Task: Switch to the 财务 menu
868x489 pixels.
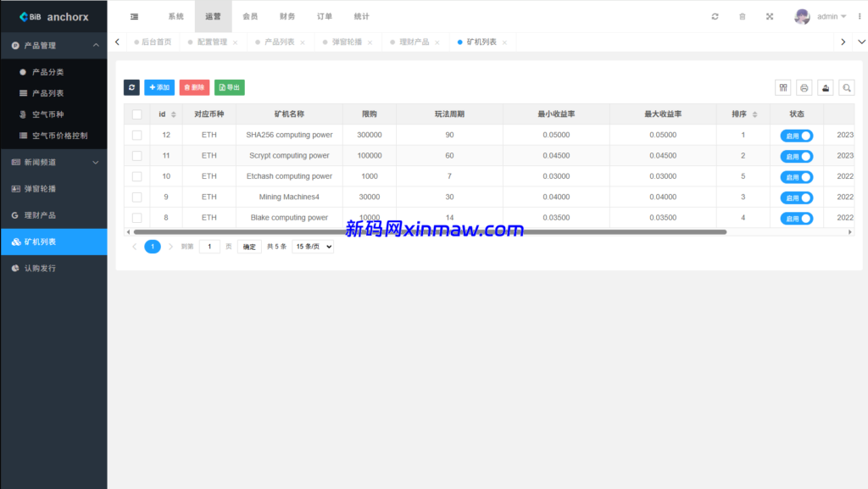Action: (x=287, y=15)
